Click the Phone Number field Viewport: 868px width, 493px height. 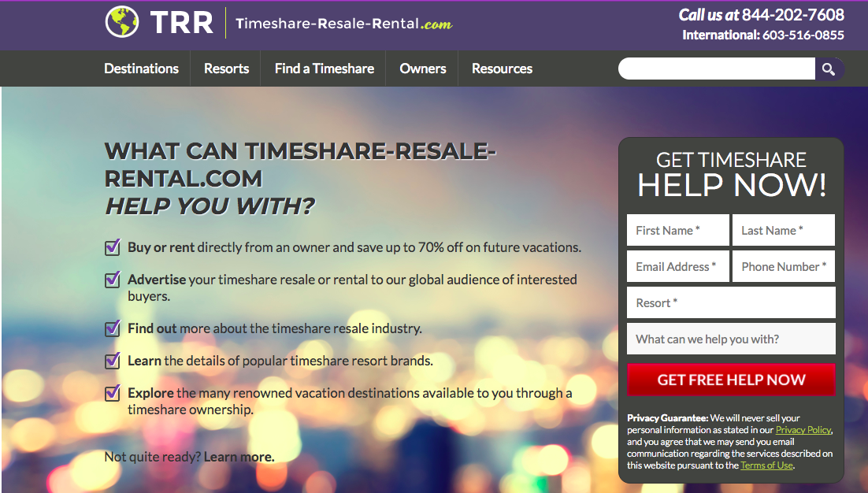pos(783,267)
